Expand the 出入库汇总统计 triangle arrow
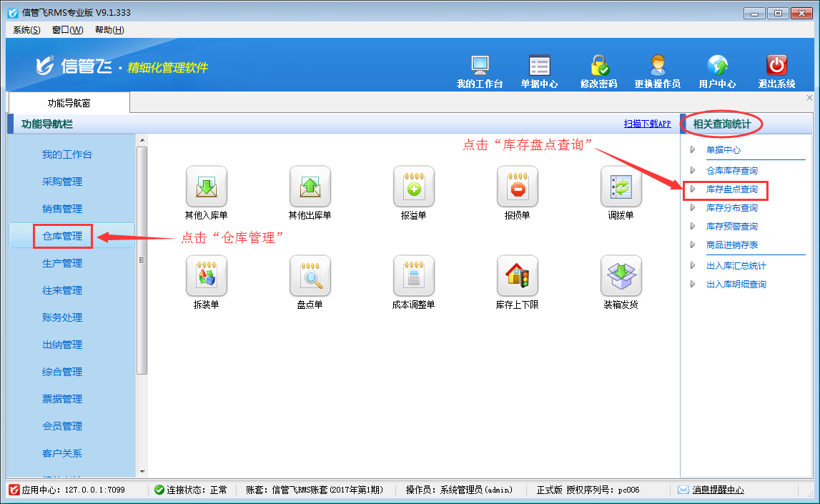This screenshot has width=820, height=504. [692, 266]
